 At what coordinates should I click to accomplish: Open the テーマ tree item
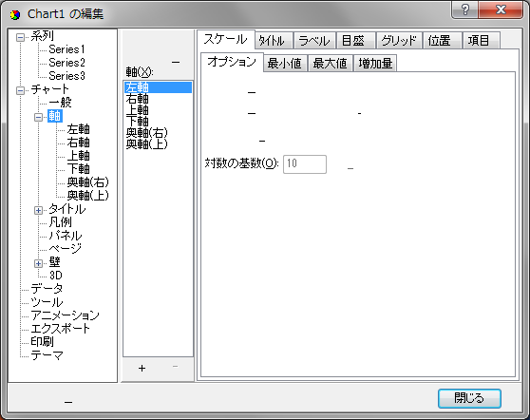47,355
